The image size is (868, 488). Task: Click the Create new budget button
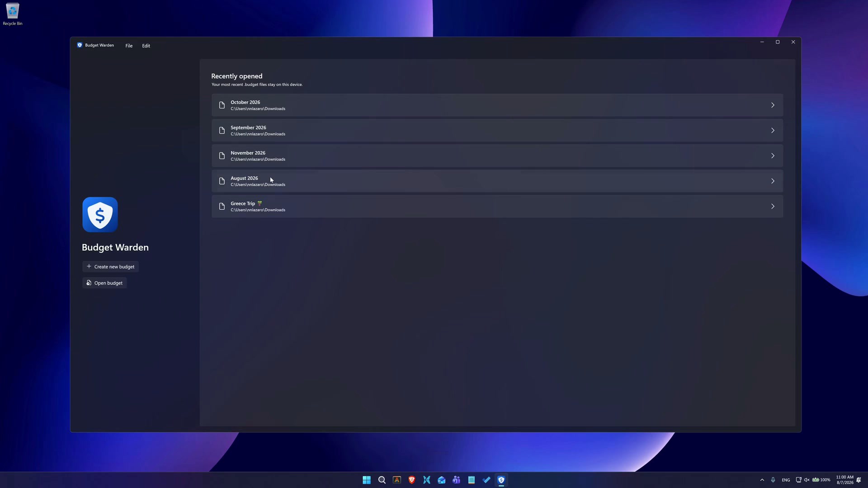point(110,267)
